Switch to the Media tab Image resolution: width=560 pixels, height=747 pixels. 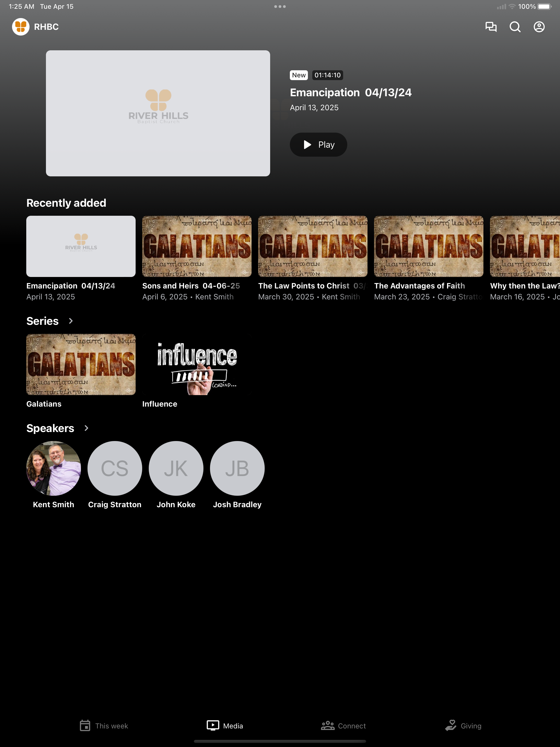(225, 726)
